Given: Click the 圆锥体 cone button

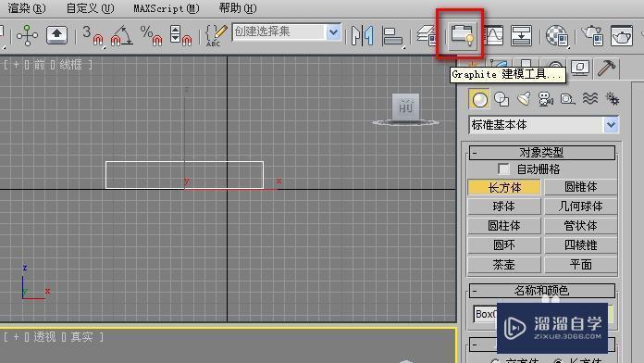Looking at the screenshot, I should pyautogui.click(x=581, y=187).
